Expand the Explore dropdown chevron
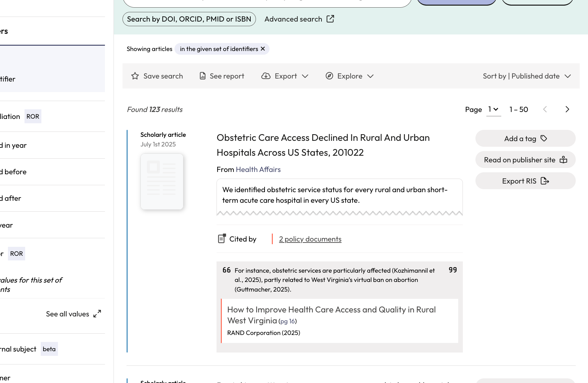The image size is (588, 383). pyautogui.click(x=370, y=76)
